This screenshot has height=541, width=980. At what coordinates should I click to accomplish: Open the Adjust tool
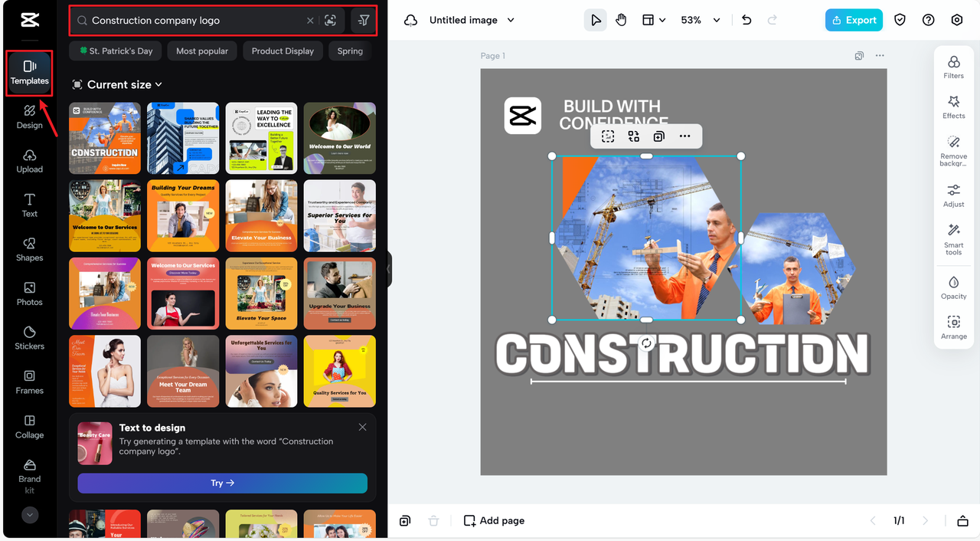click(954, 195)
